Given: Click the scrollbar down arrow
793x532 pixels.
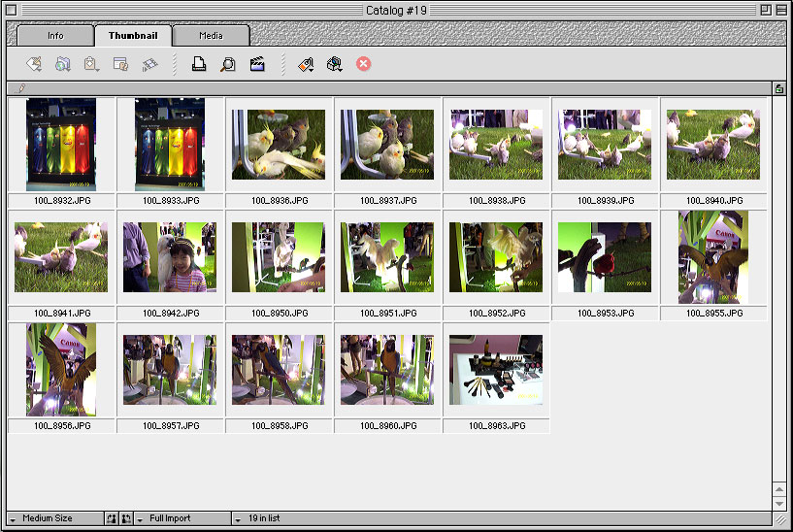Looking at the screenshot, I should coord(779,504).
